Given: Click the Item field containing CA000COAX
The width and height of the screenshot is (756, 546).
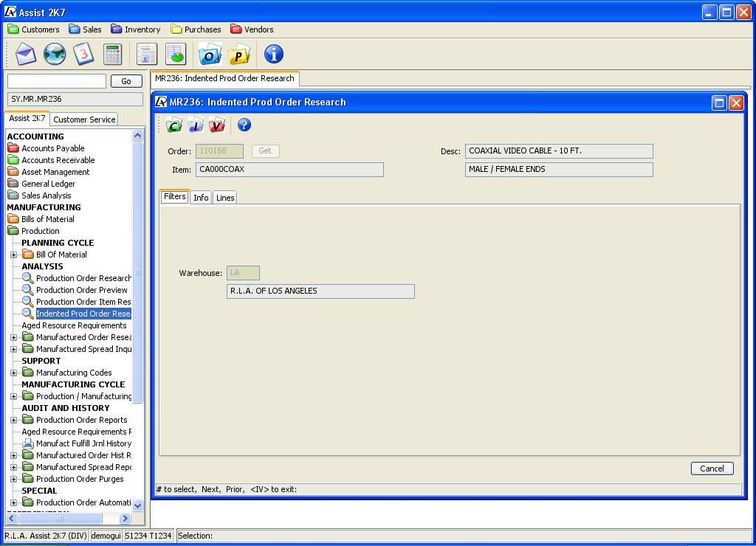Looking at the screenshot, I should point(289,169).
